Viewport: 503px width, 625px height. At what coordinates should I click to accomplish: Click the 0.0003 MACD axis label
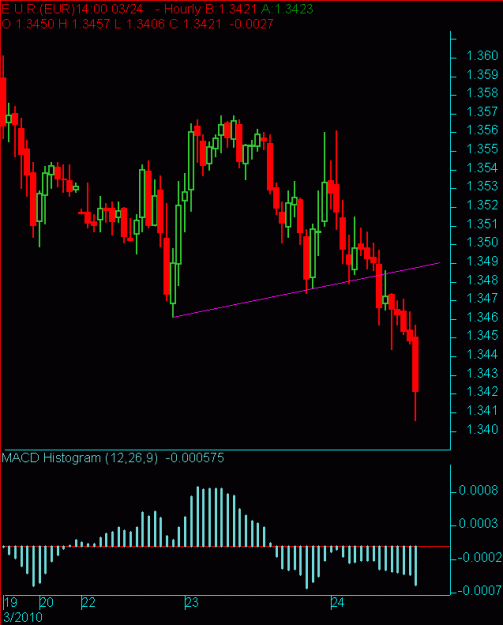click(478, 523)
